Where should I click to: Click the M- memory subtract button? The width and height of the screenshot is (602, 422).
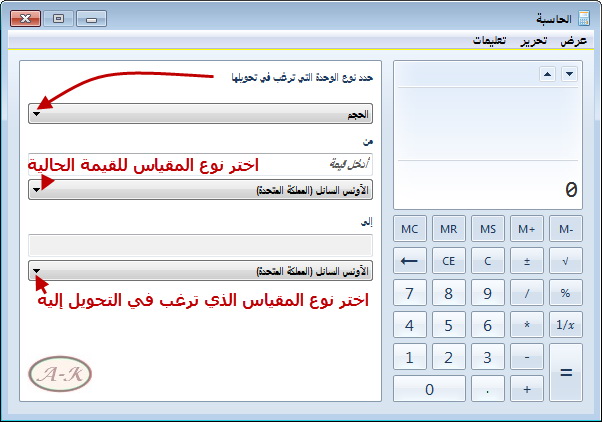coord(566,229)
